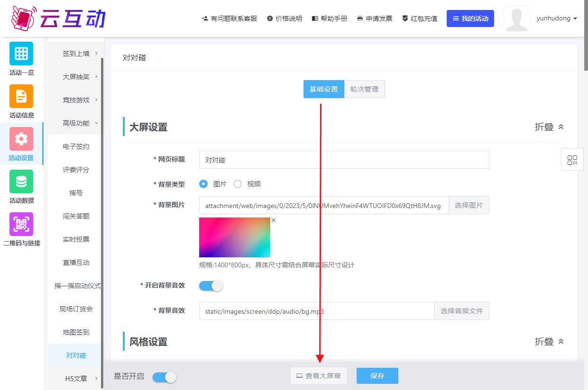Open the floating QR code button
This screenshot has height=390, width=588.
pos(572,160)
